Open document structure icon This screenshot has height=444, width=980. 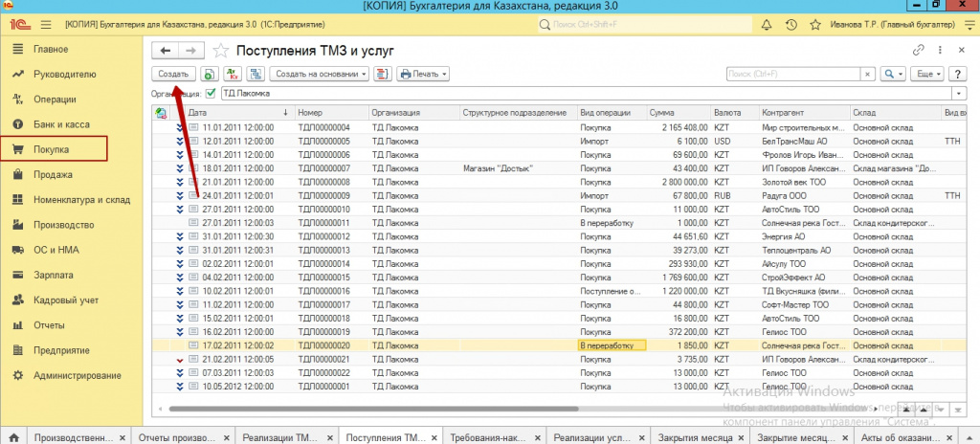pos(256,74)
